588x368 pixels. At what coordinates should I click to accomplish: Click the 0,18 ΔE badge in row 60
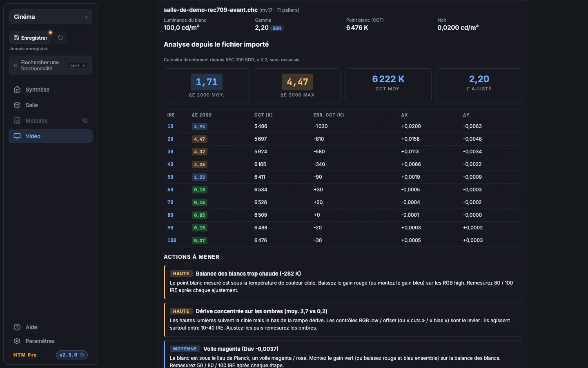(x=200, y=190)
